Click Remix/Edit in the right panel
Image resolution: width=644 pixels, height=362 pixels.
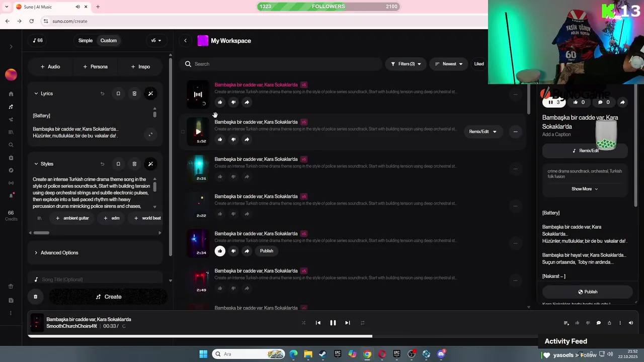[x=585, y=151]
